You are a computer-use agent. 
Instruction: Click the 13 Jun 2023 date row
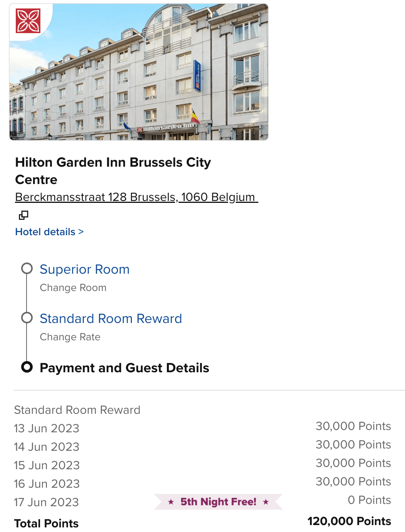[47, 428]
